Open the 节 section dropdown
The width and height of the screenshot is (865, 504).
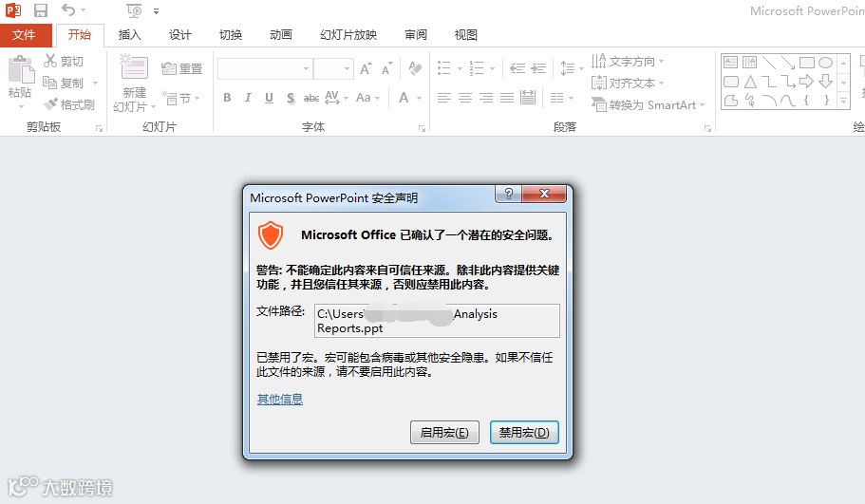(x=181, y=99)
